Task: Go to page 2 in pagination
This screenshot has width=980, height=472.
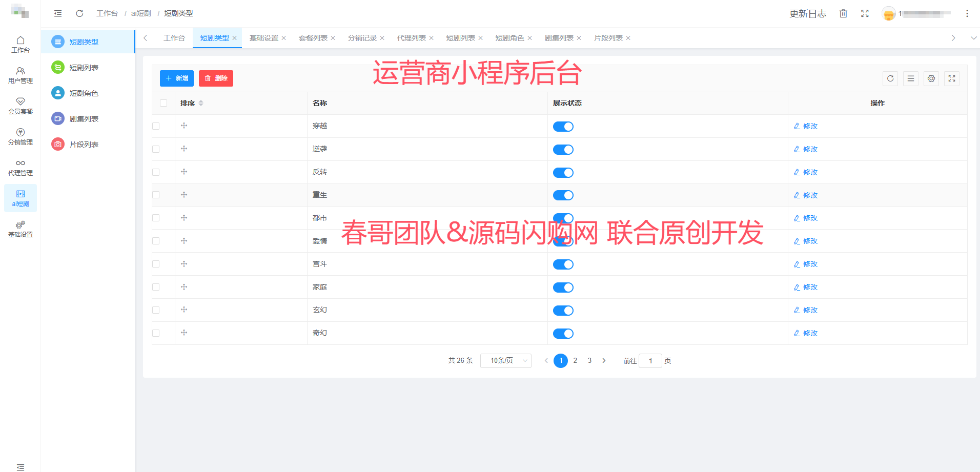Action: (575, 361)
